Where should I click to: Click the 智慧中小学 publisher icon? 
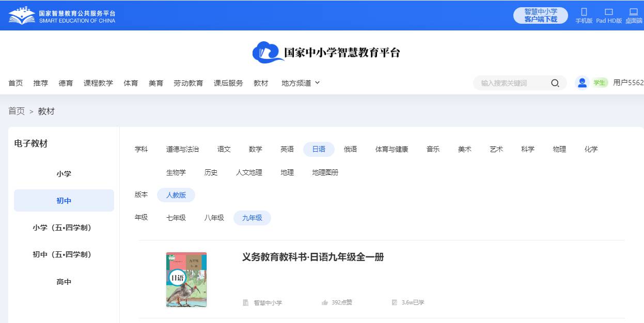tap(246, 302)
